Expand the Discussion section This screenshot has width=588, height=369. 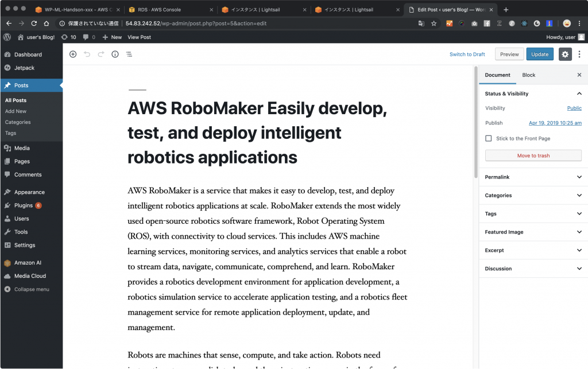coord(533,269)
